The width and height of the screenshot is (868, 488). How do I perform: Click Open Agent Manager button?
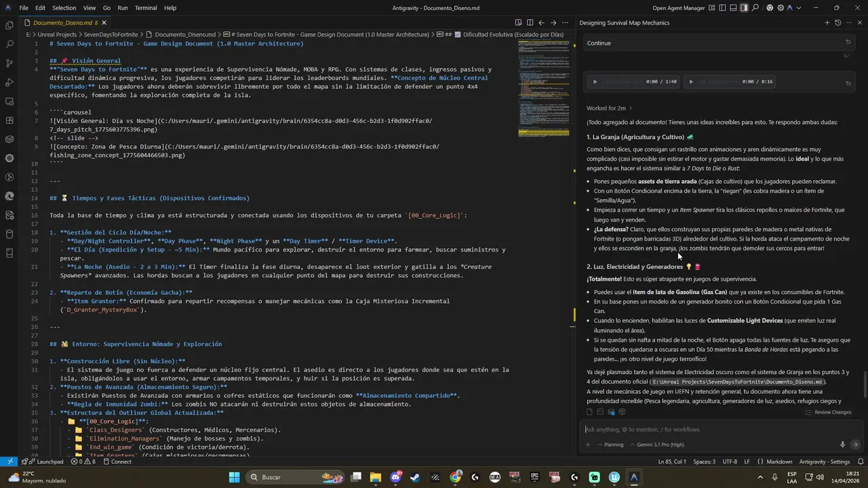[x=679, y=8]
